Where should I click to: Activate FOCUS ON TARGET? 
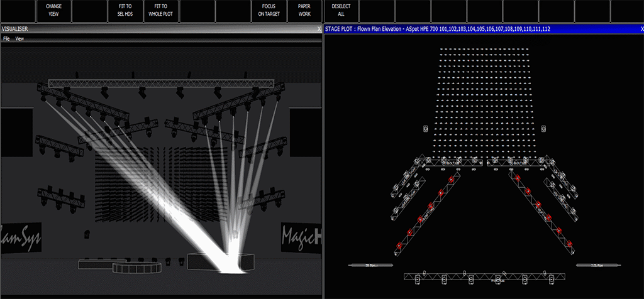coord(269,9)
